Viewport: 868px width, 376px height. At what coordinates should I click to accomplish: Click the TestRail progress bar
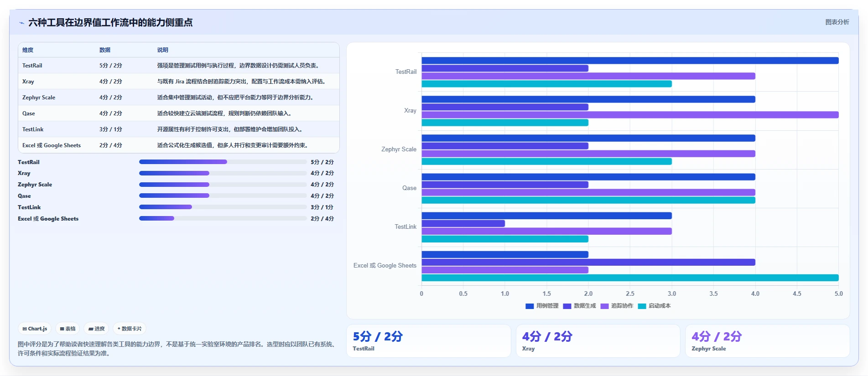223,162
